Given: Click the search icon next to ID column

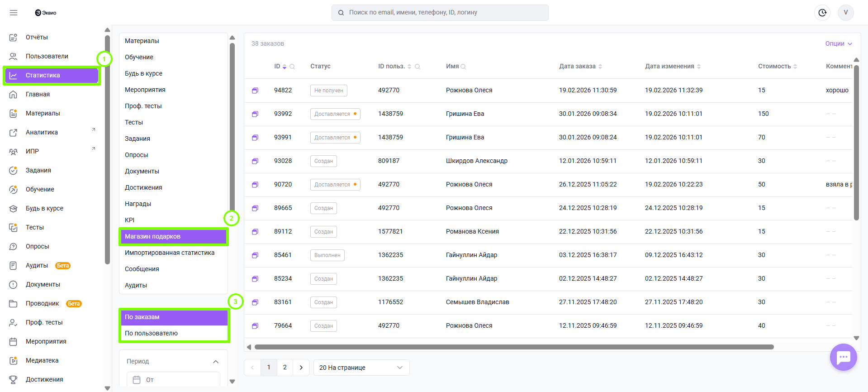Looking at the screenshot, I should (292, 67).
